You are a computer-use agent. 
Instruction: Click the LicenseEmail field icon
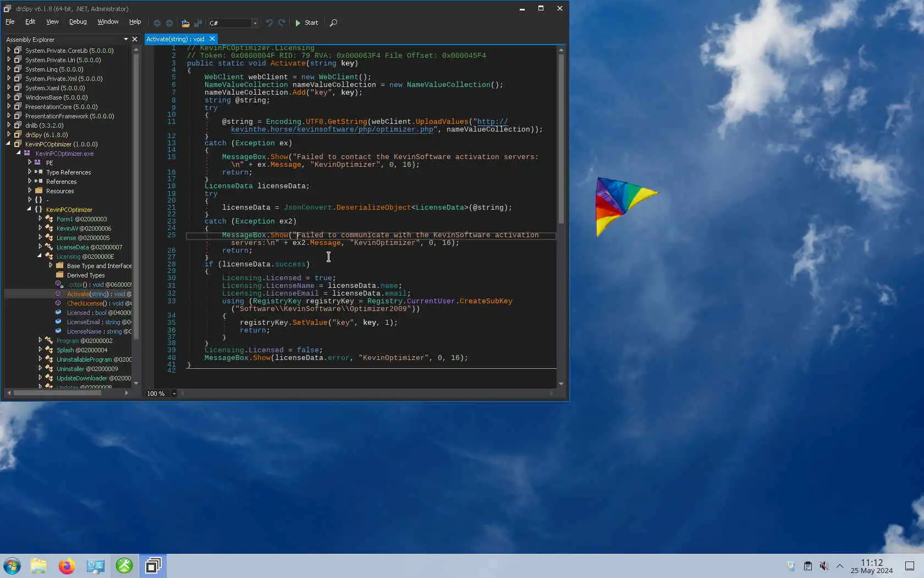pyautogui.click(x=58, y=321)
